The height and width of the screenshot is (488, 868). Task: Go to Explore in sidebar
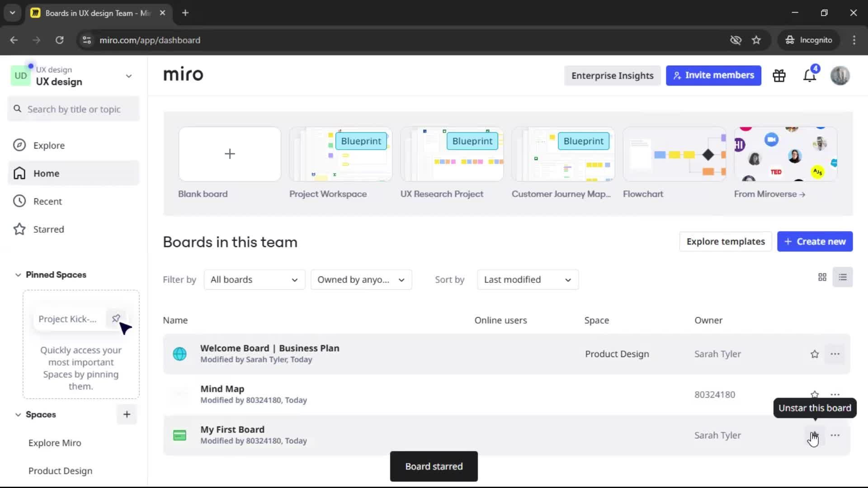(x=74, y=145)
